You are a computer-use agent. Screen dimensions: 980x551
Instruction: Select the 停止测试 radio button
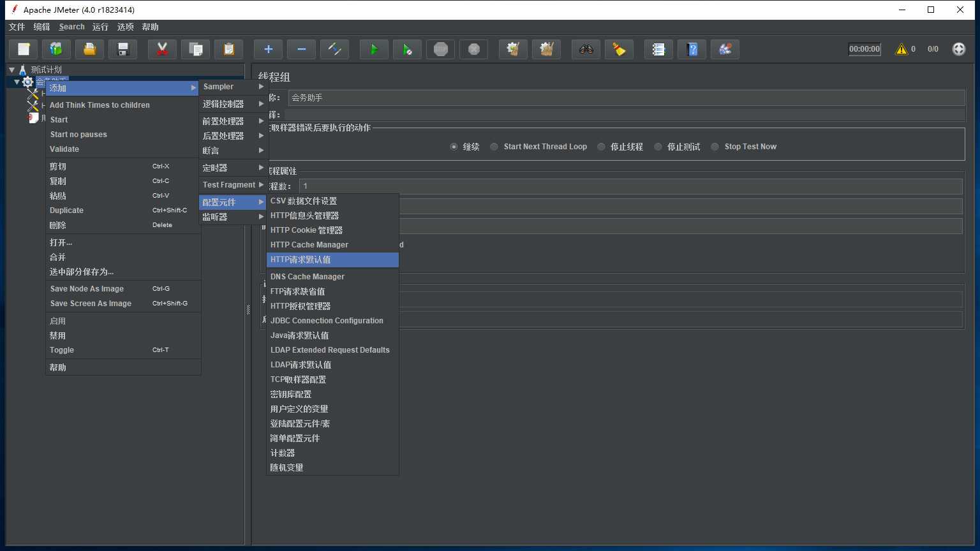(x=658, y=147)
